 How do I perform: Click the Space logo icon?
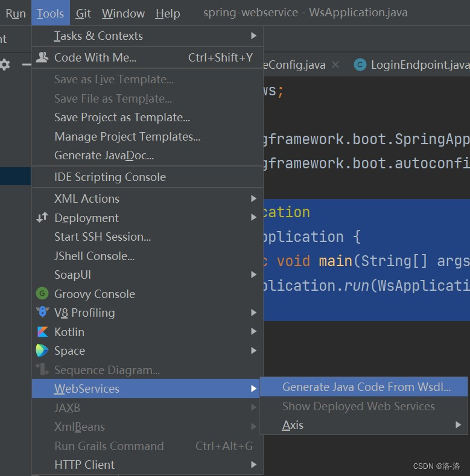tap(42, 351)
